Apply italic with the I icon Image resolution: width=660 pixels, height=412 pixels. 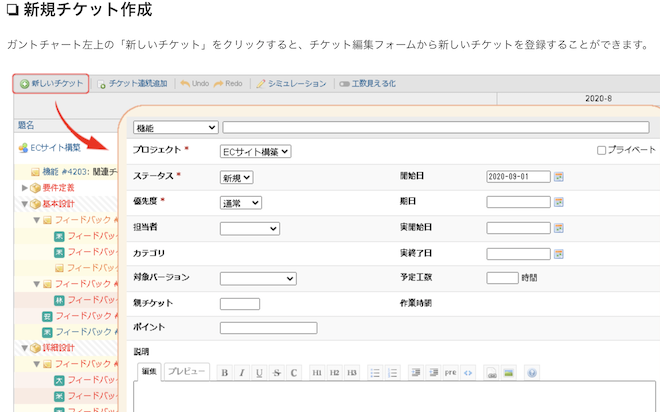pyautogui.click(x=242, y=373)
